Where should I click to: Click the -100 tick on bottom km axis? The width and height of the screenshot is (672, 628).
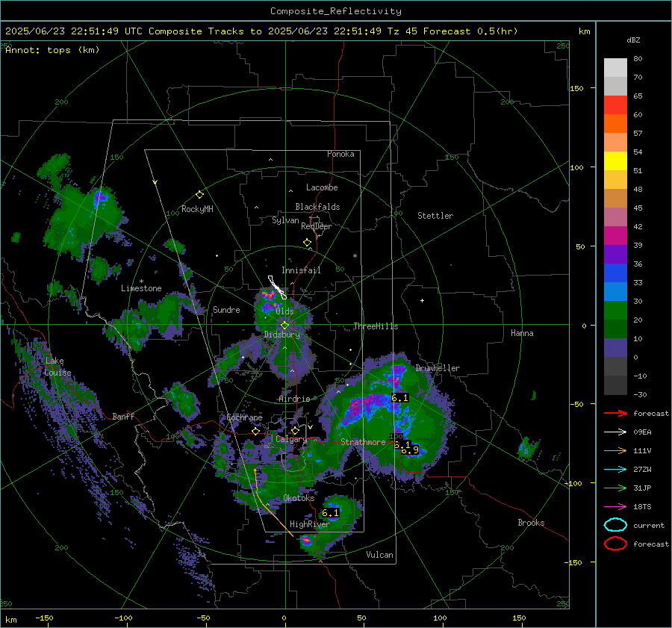point(123,618)
